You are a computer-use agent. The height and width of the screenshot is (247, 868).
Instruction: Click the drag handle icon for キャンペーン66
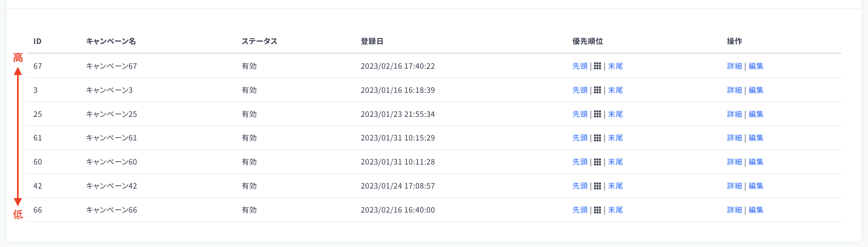point(597,210)
